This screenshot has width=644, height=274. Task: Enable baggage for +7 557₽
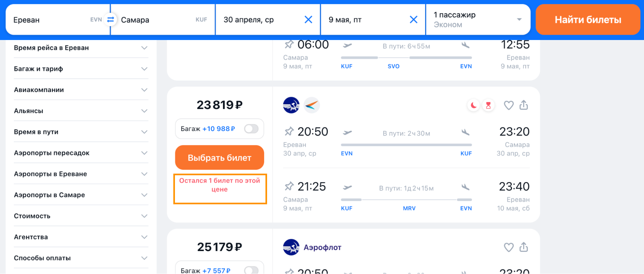[251, 270]
